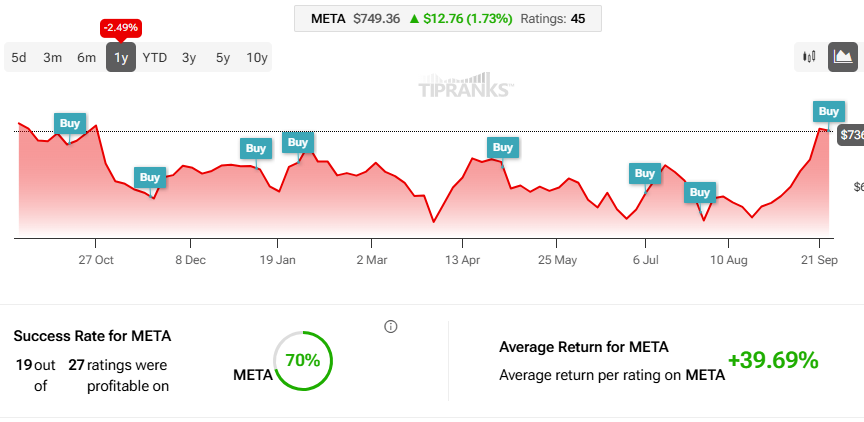Screen dimensions: 864x422
Task: Click the Buy marker at 21 Sep
Action: pos(829,111)
